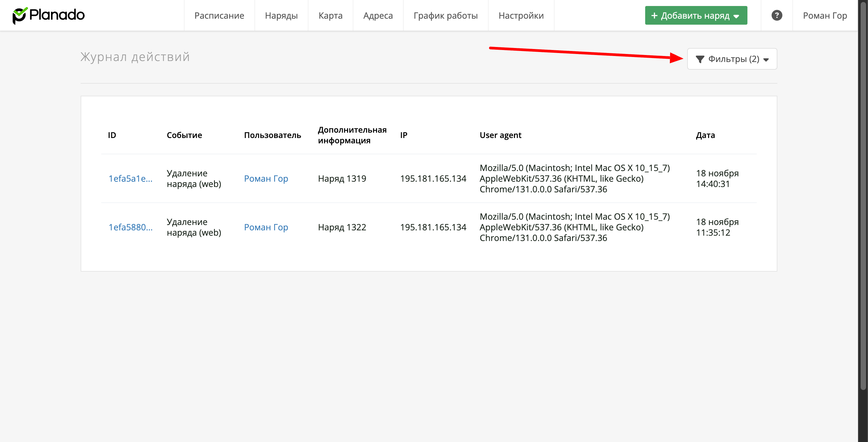Expand the Фильтры (2) dropdown
Image resolution: width=868 pixels, height=442 pixels.
pos(732,59)
